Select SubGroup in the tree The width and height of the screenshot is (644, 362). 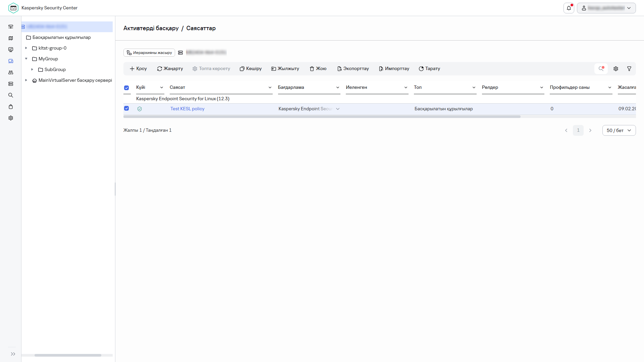tap(55, 69)
